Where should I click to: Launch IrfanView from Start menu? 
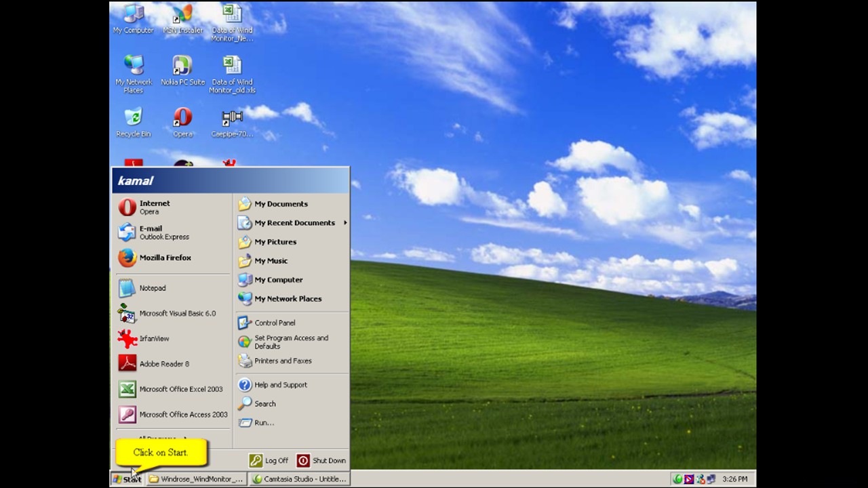click(172, 338)
